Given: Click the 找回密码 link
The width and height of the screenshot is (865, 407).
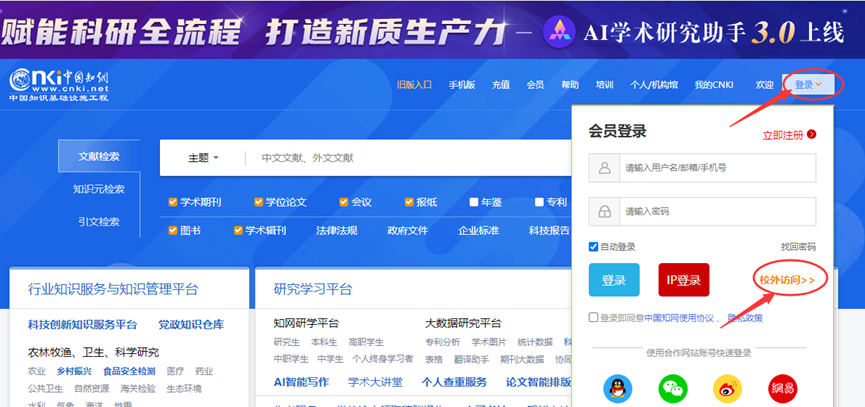Looking at the screenshot, I should (798, 247).
